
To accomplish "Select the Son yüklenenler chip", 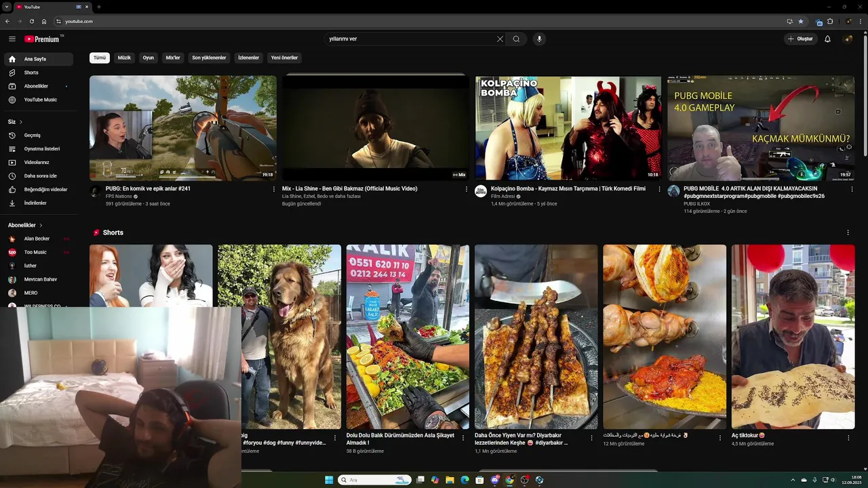I will pos(209,58).
